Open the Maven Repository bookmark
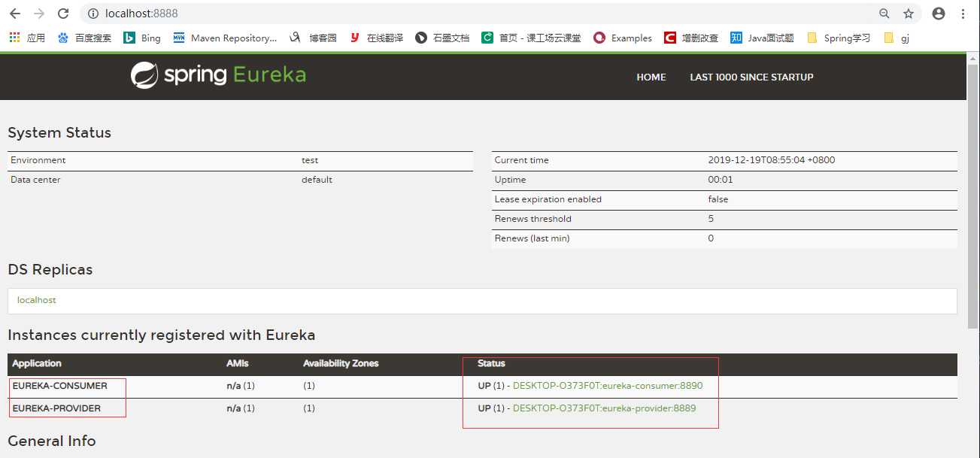Image resolution: width=980 pixels, height=458 pixels. click(225, 38)
